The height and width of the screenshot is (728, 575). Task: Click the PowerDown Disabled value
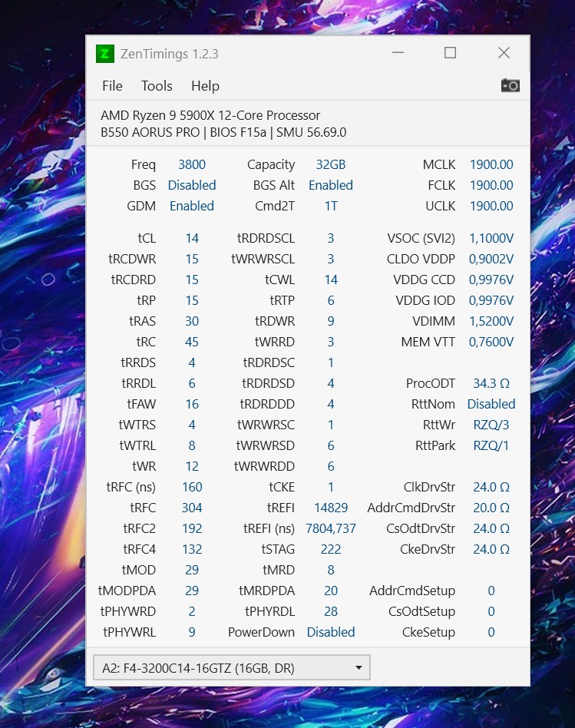(x=331, y=632)
